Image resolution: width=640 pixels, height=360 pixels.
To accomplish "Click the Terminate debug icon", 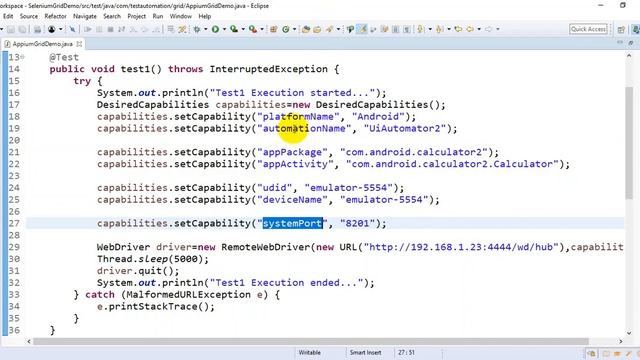I will (110, 29).
